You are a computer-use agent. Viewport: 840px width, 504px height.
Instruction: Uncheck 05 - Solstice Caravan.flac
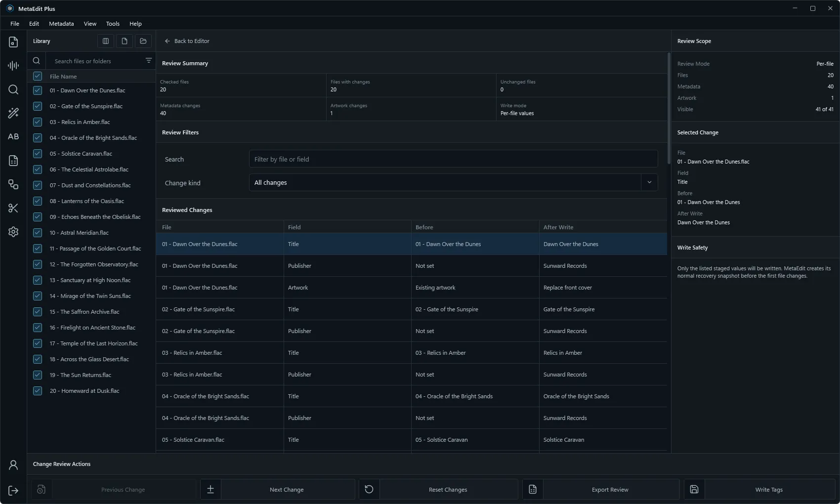click(x=38, y=154)
